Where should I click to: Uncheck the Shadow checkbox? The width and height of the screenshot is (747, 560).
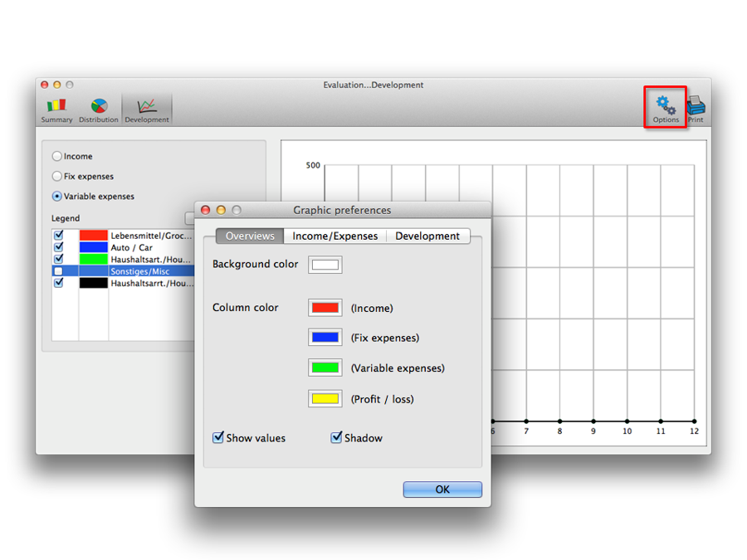pyautogui.click(x=336, y=437)
